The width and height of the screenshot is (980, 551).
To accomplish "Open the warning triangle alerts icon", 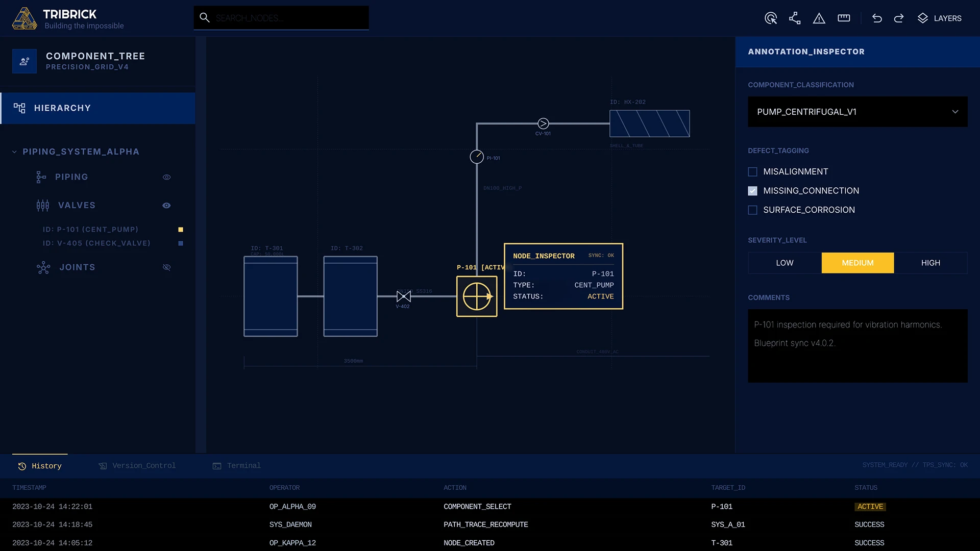I will point(819,18).
